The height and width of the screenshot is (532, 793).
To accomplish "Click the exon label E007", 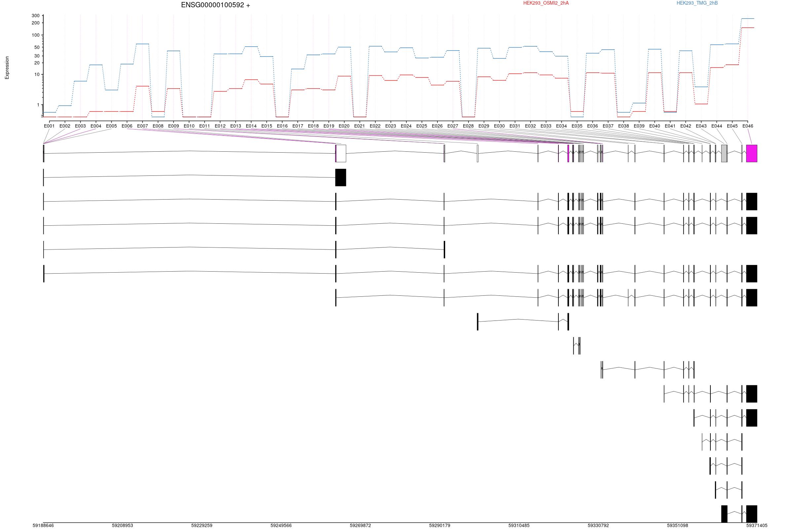I will tap(142, 126).
